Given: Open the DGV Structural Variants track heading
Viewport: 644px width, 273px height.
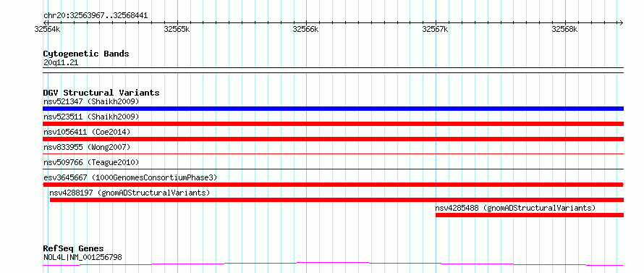Looking at the screenshot, I should (x=101, y=93).
